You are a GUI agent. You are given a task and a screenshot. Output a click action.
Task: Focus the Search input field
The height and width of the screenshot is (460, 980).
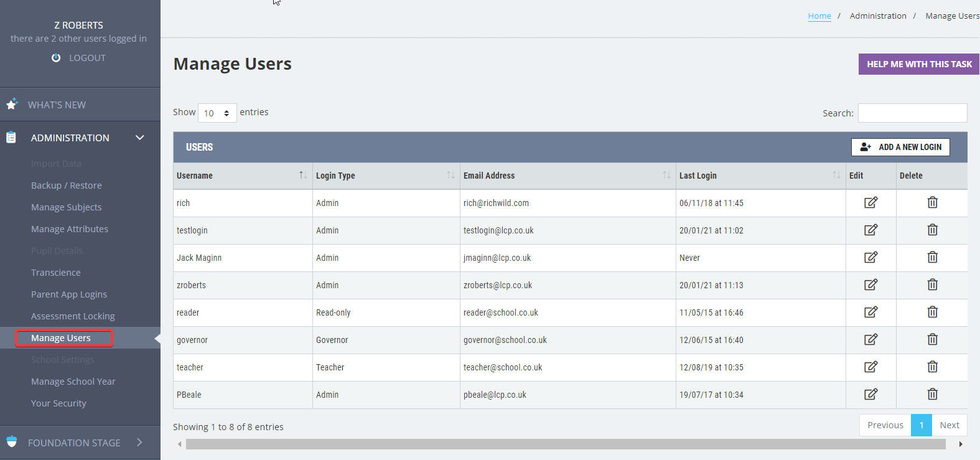pyautogui.click(x=912, y=113)
